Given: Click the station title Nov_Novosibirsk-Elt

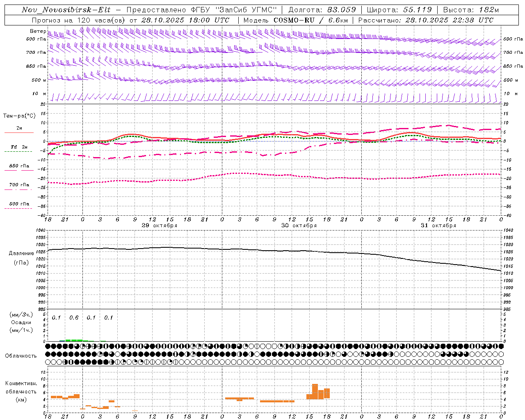Looking at the screenshot, I should (x=66, y=10).
